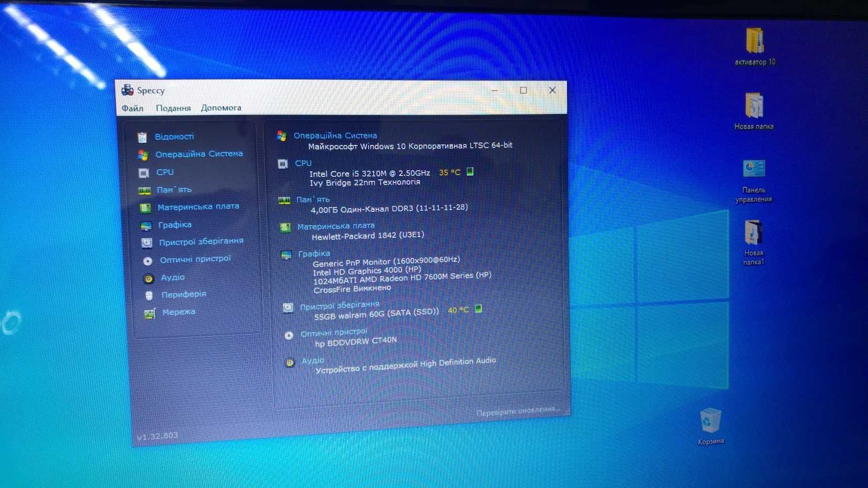
Task: Click the RAM stick icon in sidebar
Action: pos(145,191)
